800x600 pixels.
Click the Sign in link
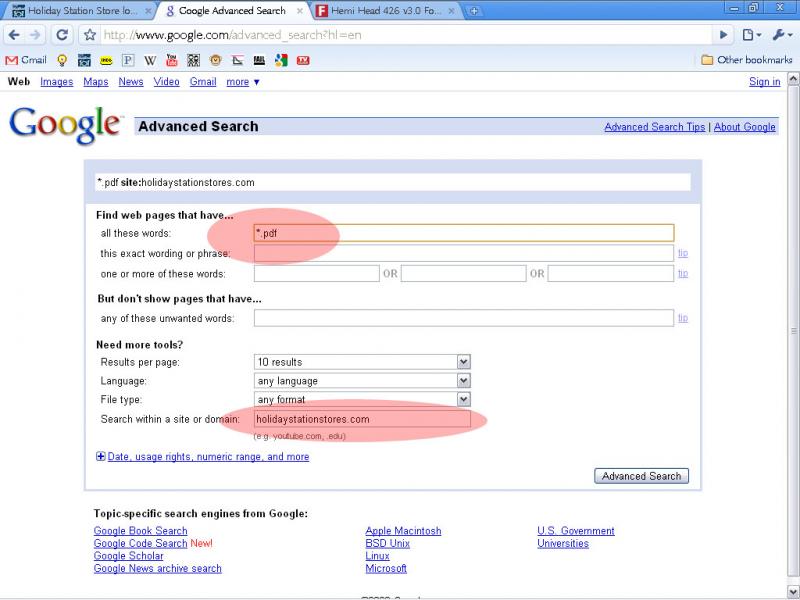(764, 82)
